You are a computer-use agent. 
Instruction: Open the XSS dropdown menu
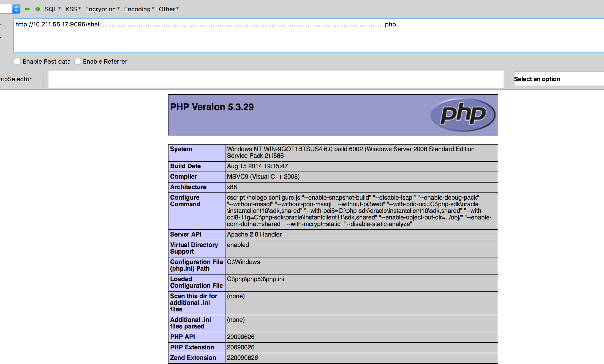73,9
